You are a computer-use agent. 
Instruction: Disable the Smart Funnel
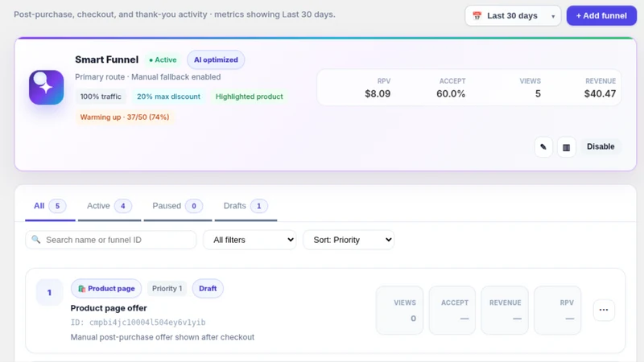pyautogui.click(x=601, y=146)
